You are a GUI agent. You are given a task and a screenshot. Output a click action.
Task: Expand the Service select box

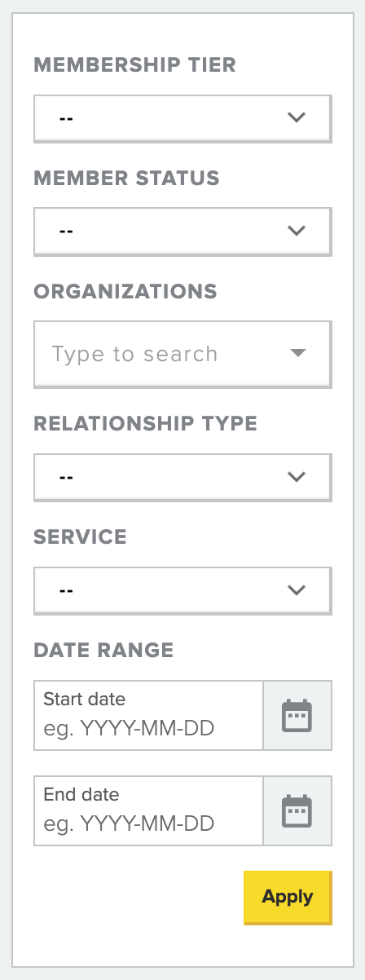pos(182,590)
